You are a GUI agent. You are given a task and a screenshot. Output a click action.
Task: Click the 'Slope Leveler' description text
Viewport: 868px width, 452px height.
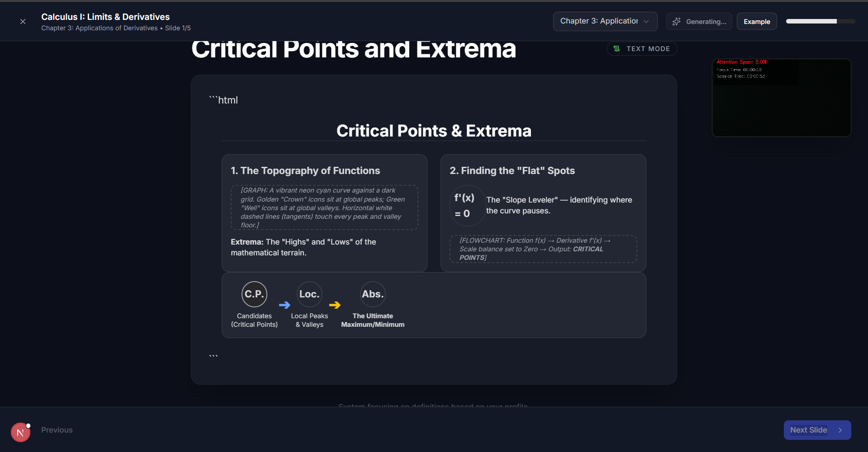point(559,205)
